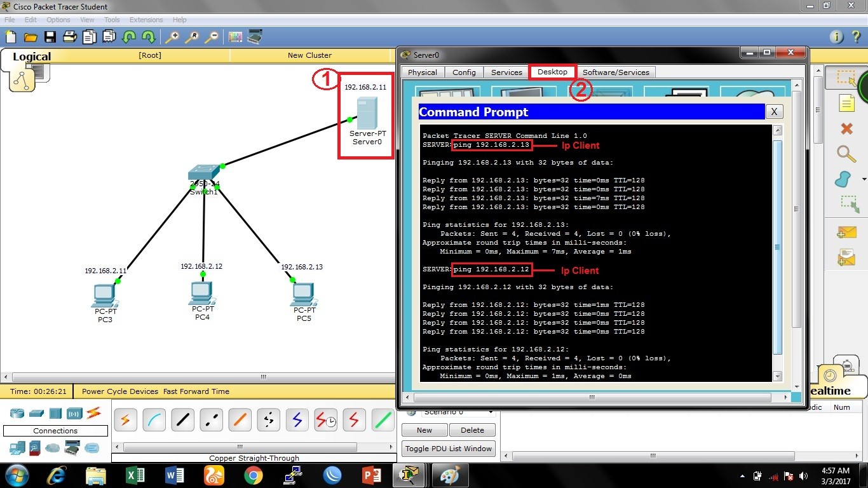
Task: Click the Paste icon in toolbar
Action: pos(109,37)
